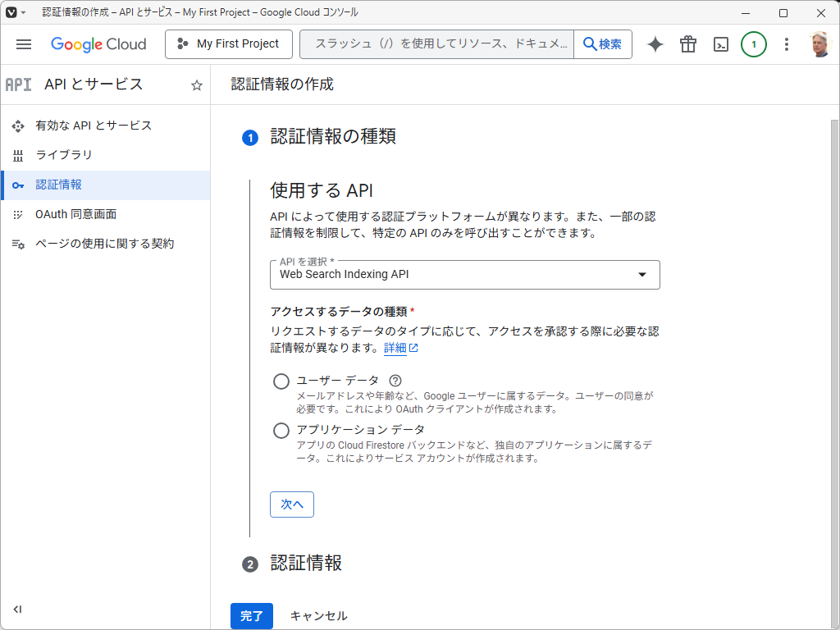This screenshot has width=840, height=630.
Task: Click the help icon beside ユーザー データ
Action: tap(395, 380)
